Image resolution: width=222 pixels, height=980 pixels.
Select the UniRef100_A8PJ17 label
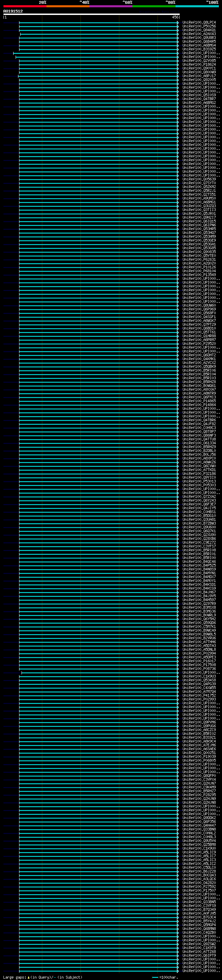[x=199, y=76]
